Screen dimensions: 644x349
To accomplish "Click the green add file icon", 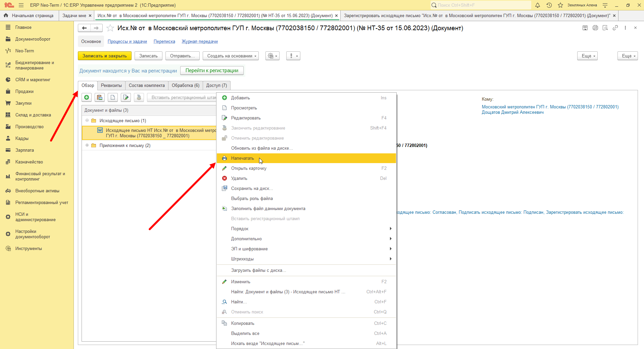I will (x=87, y=97).
